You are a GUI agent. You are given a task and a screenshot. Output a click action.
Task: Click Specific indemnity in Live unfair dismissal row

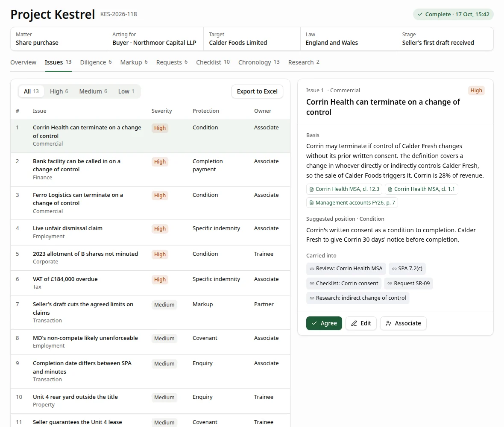[216, 228]
